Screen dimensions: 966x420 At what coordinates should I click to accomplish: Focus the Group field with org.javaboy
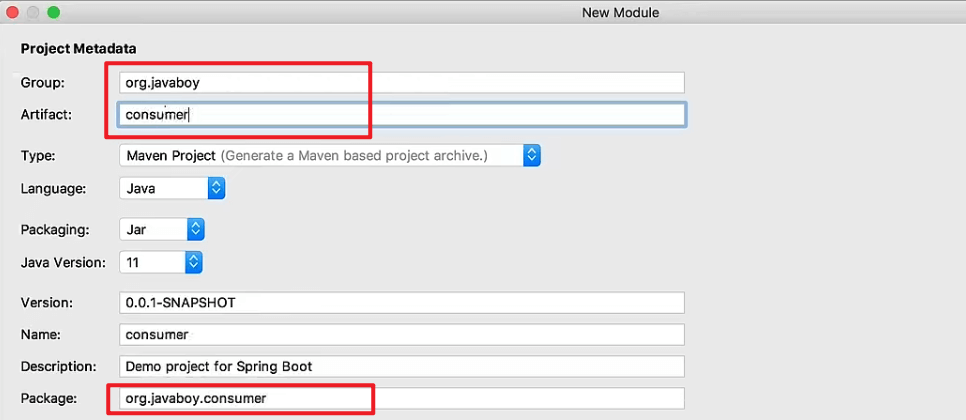click(402, 83)
